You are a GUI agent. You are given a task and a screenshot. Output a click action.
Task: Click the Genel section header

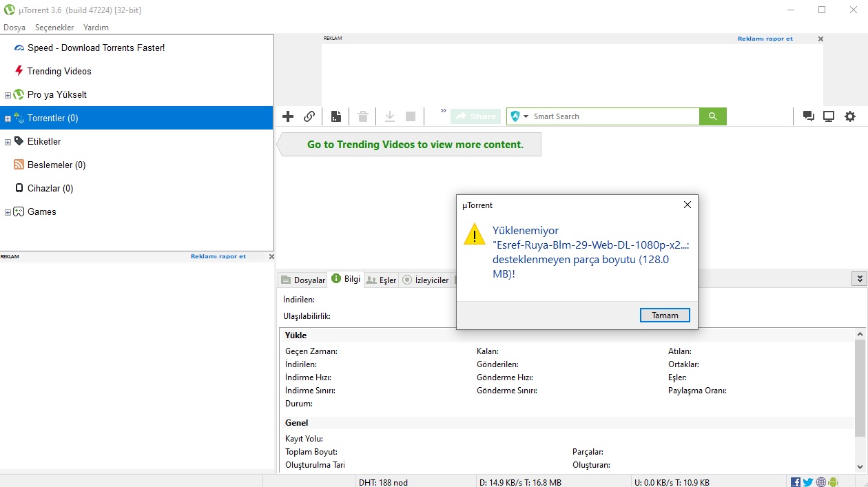(x=297, y=422)
